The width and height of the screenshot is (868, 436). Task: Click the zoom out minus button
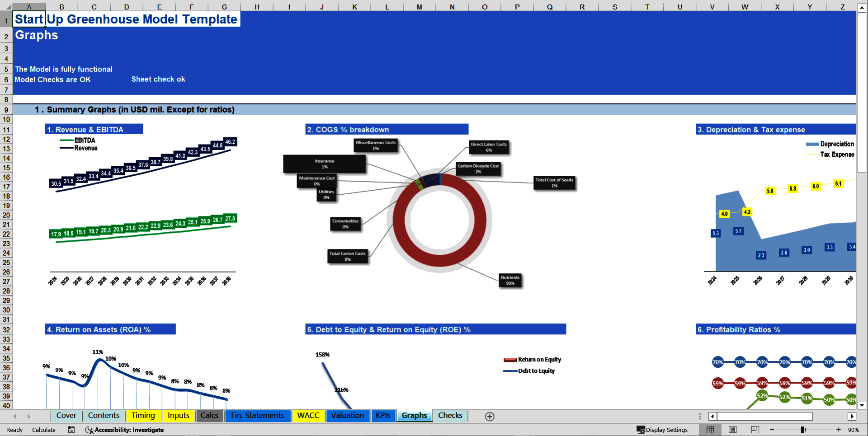tap(772, 430)
